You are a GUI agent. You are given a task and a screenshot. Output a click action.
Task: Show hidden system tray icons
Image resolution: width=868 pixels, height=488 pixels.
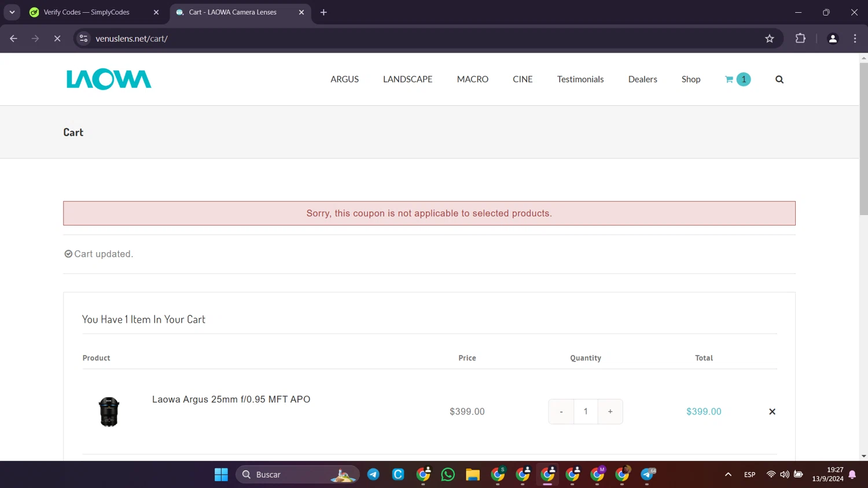pyautogui.click(x=728, y=475)
